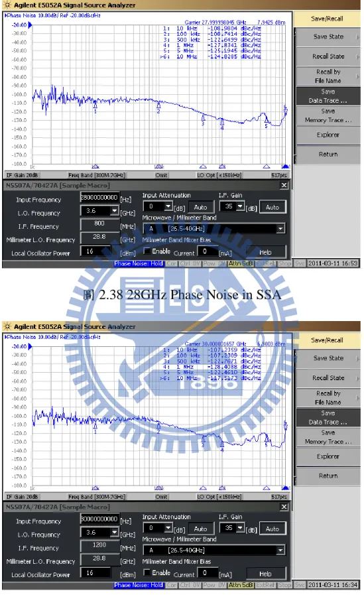The image size is (364, 595).
Task: Open L.O. Frequency dropdown in top dialog
Action: (115, 210)
